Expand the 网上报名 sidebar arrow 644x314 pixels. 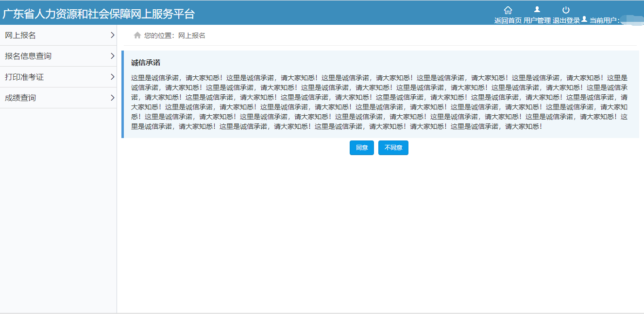point(112,35)
